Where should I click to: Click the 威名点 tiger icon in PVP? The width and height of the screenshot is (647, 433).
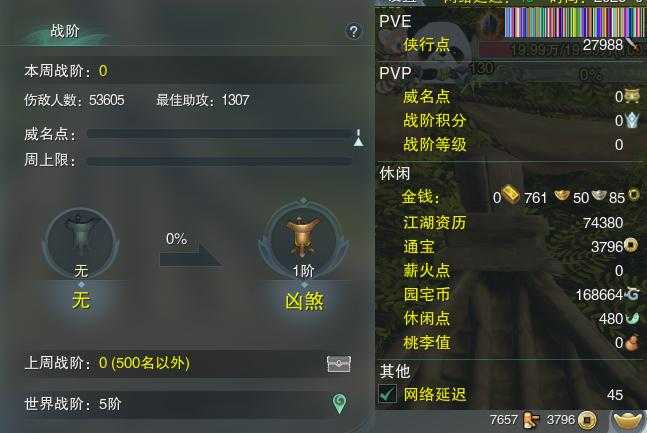pos(631,96)
